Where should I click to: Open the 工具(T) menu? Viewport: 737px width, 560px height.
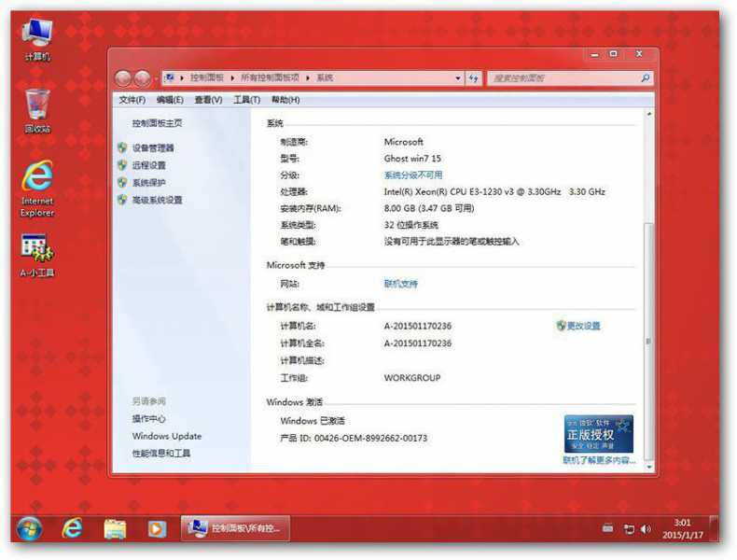tap(247, 100)
